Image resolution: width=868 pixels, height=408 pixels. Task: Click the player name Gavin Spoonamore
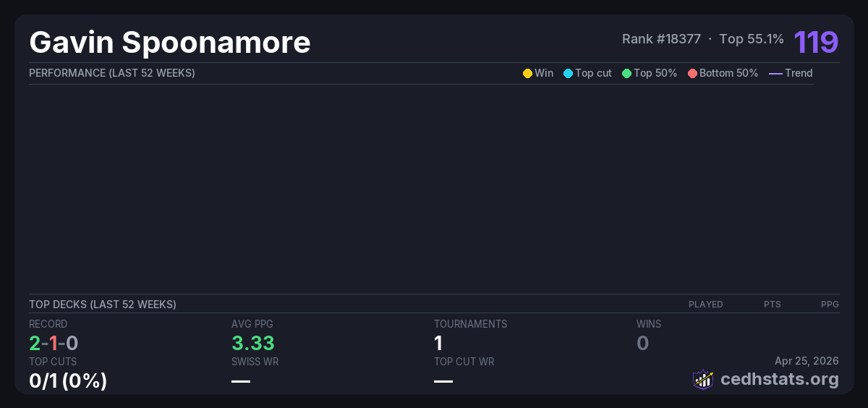(x=170, y=43)
